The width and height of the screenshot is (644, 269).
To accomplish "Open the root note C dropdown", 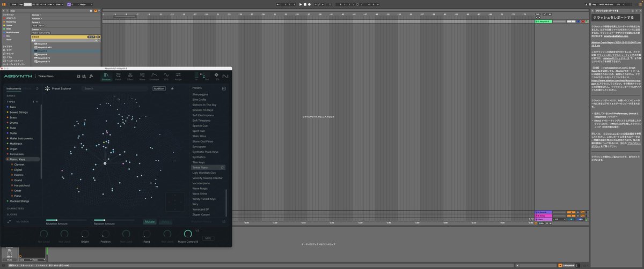I will tap(75, 4).
